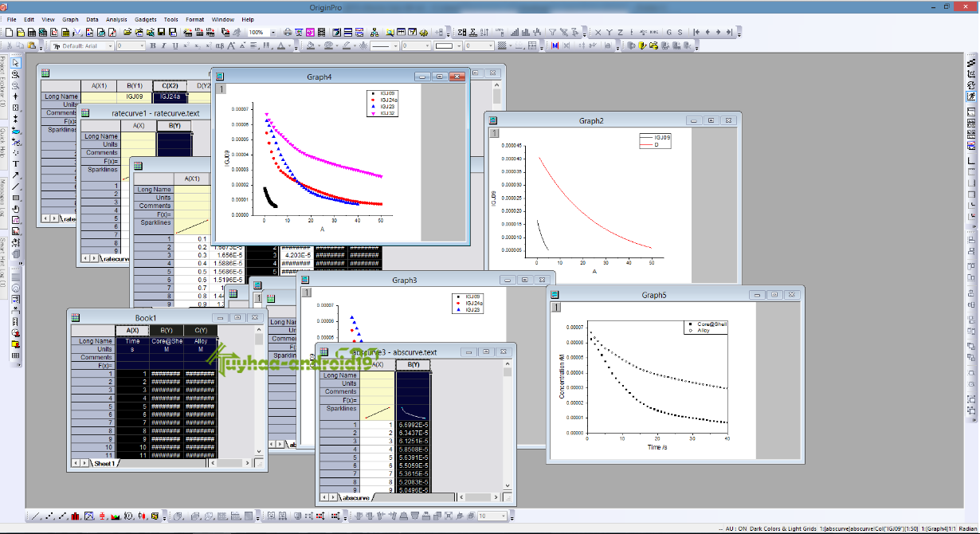The image size is (980, 534).
Task: Select the Text tool
Action: coord(16,163)
